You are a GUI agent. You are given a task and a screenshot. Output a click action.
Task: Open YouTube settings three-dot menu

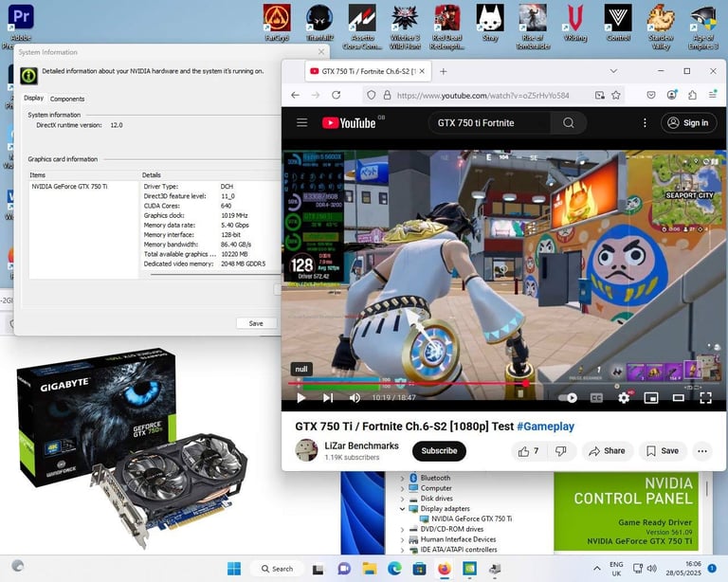tap(645, 122)
